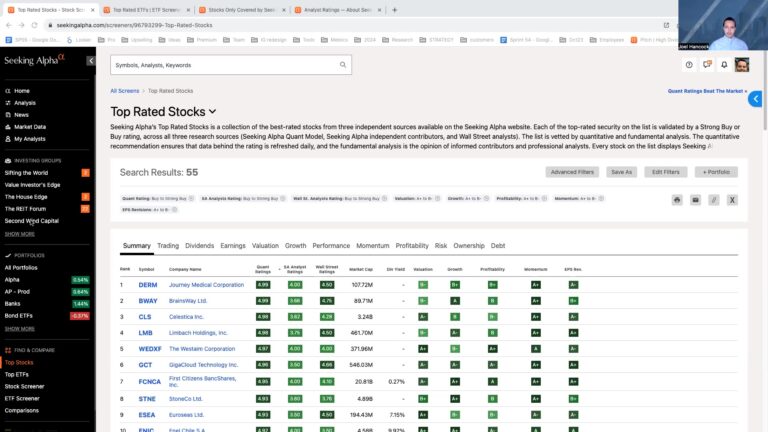The width and height of the screenshot is (768, 432).
Task: Open the FCNCA ticker link
Action: [x=149, y=382]
